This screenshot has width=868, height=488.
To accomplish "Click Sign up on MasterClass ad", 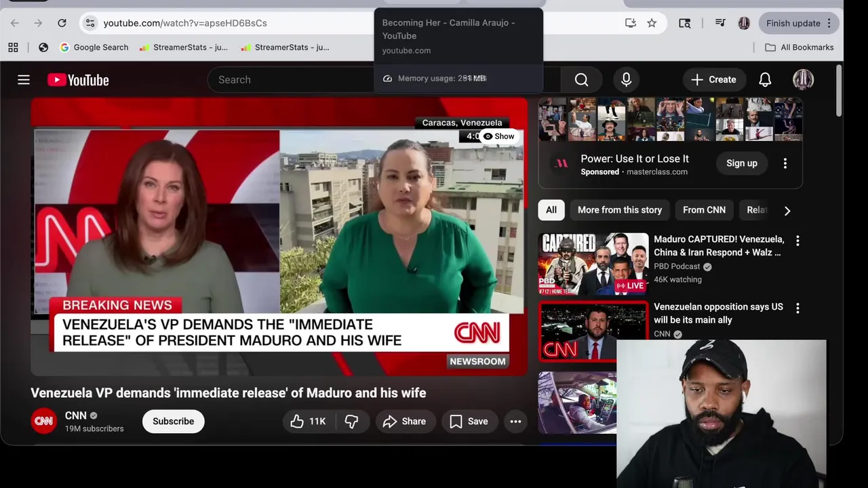I will (742, 163).
